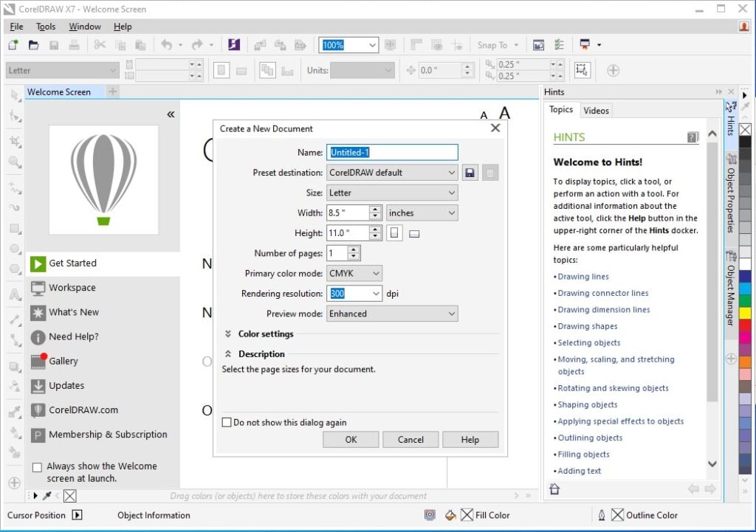This screenshot has height=532, width=756.
Task: Open the zoom level 100% dropdown
Action: pos(372,45)
